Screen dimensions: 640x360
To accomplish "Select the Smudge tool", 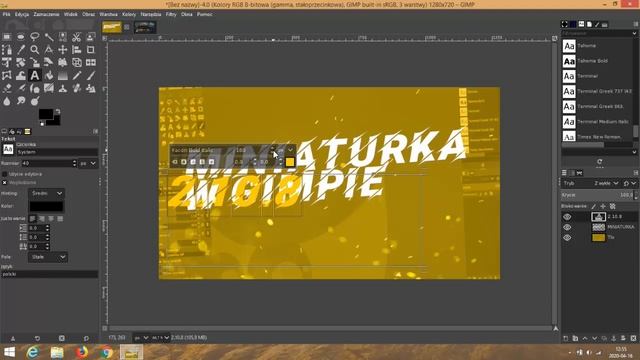I will (x=21, y=101).
